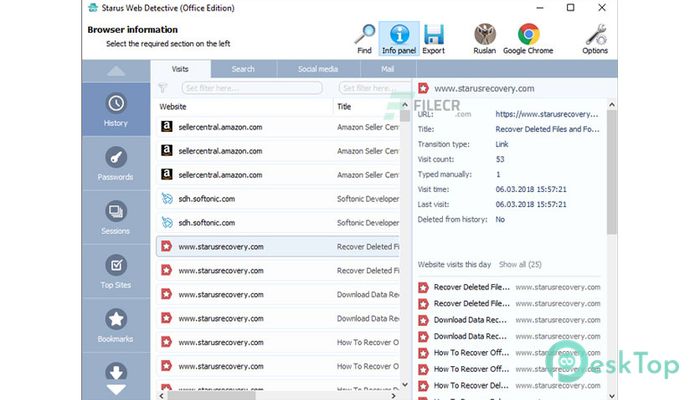700x400 pixels.
Task: Export the browser data
Action: point(433,39)
